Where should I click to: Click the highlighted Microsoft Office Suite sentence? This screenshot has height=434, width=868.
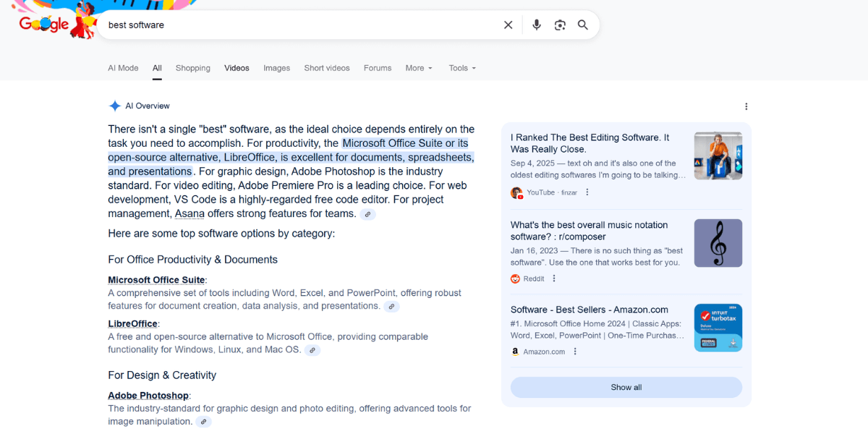click(291, 158)
